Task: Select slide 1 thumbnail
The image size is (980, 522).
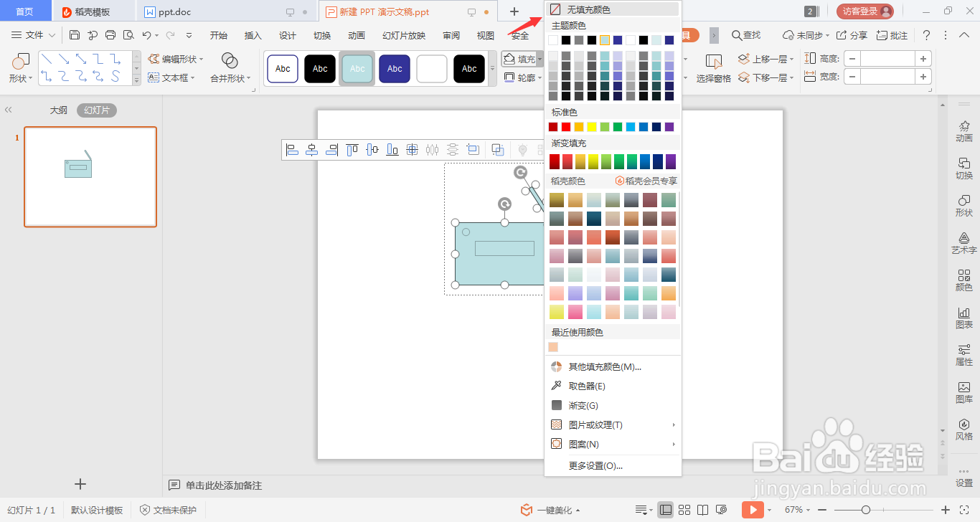Action: [90, 176]
